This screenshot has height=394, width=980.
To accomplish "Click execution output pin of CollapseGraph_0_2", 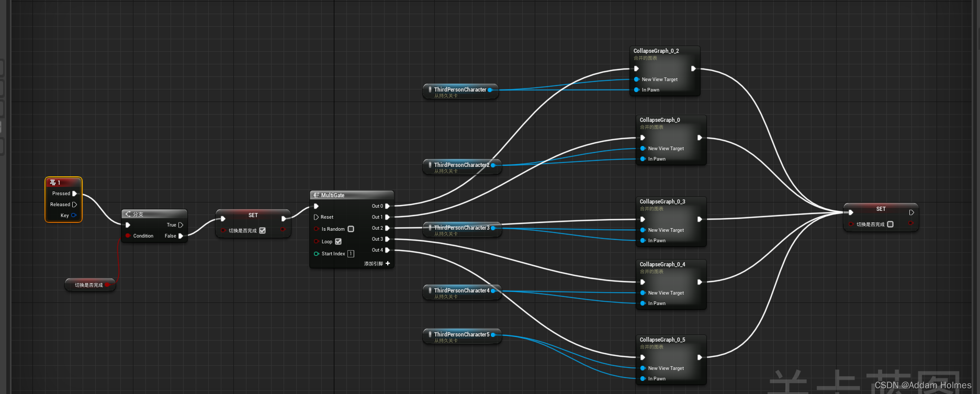I will coord(693,69).
